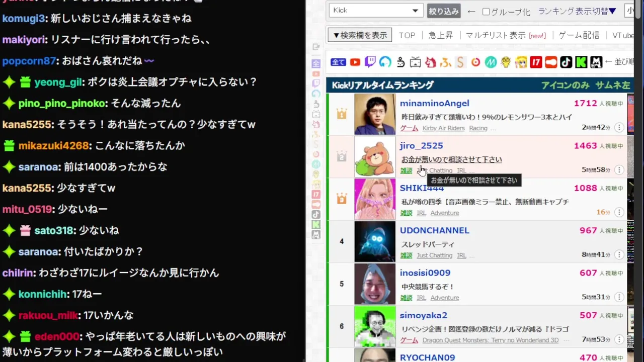Click the Adventure tag in inosisi0909 row

pyautogui.click(x=445, y=298)
